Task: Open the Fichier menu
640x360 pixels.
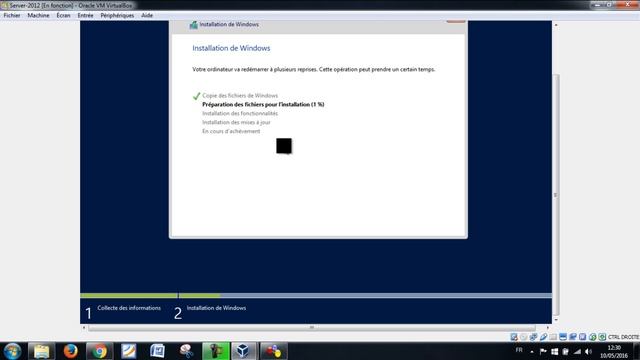Action: coord(11,15)
